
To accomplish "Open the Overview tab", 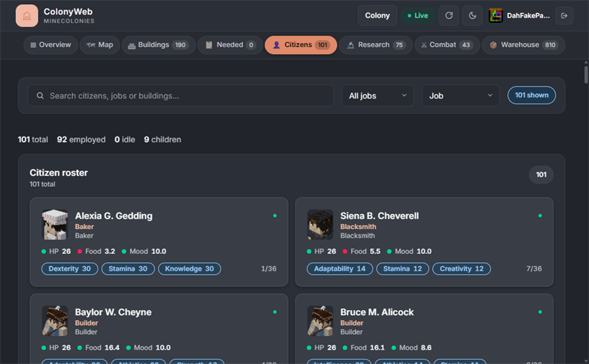I will [51, 45].
